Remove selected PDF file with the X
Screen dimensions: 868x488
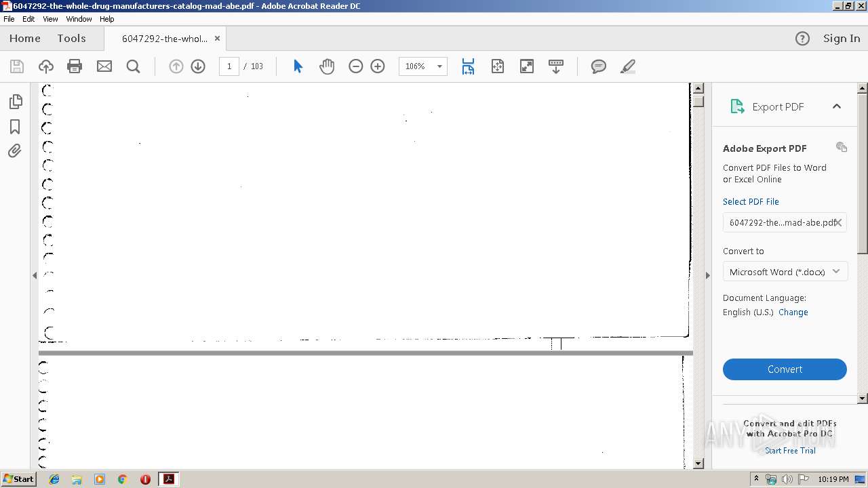pyautogui.click(x=838, y=222)
